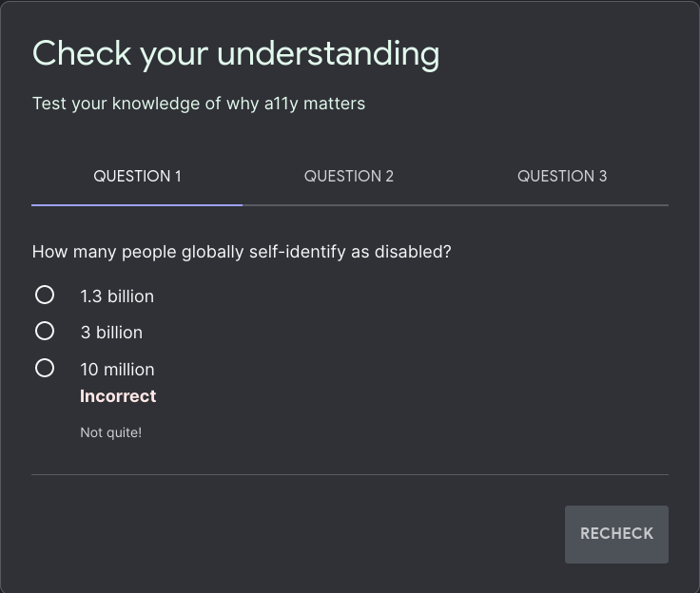
Task: Switch to the Question 1 tab
Action: click(137, 176)
